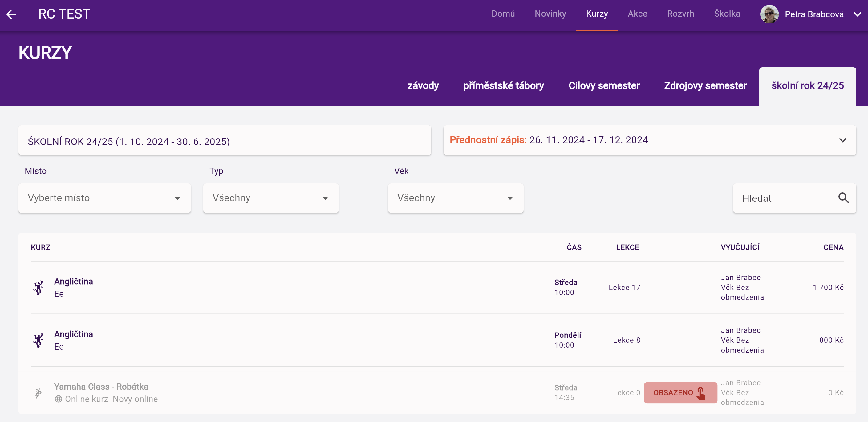Open Yamaha Class - Robátka course

pos(101,387)
